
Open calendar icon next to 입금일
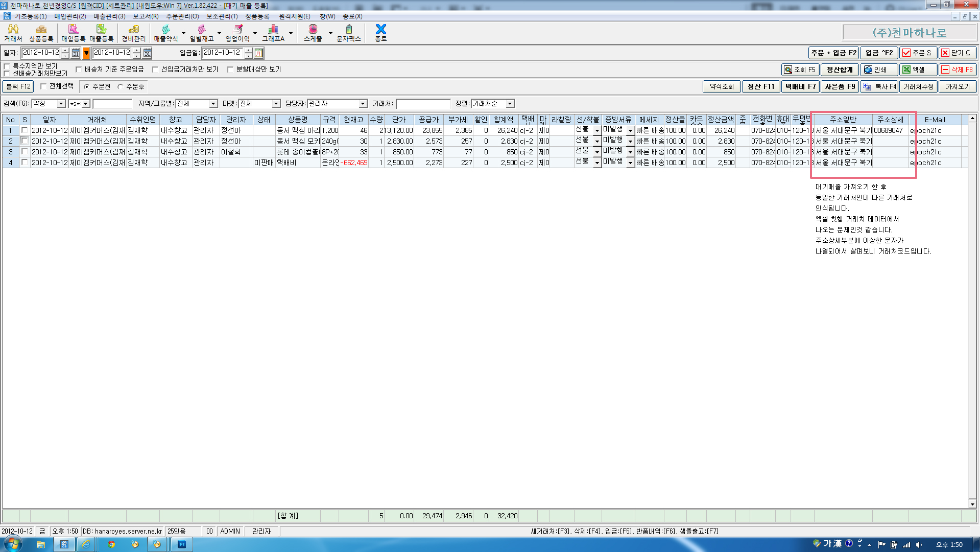(259, 53)
